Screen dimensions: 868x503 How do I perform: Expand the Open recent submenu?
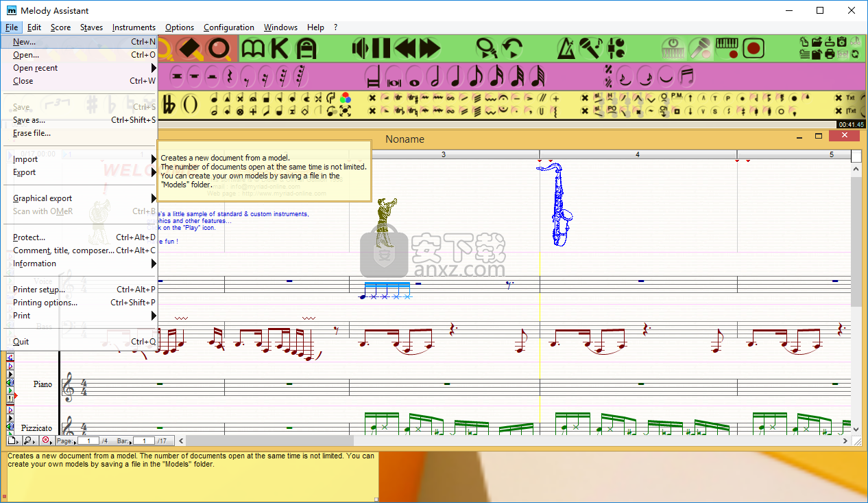(80, 68)
